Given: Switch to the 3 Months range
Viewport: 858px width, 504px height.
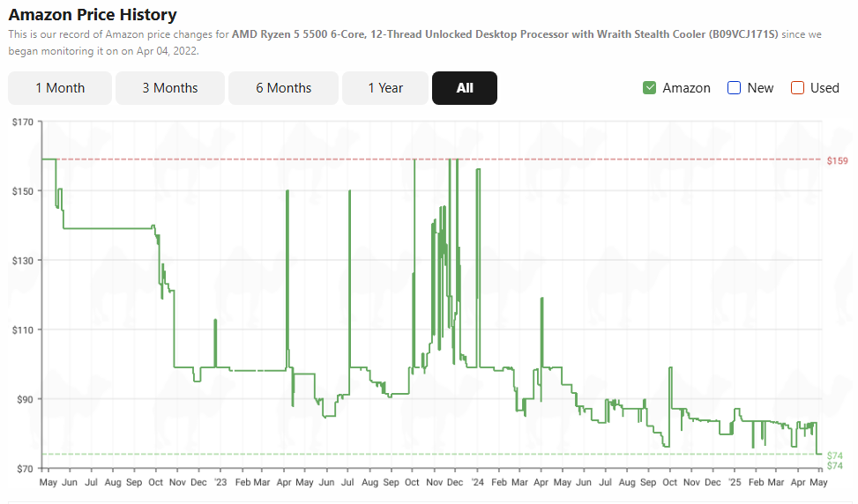Looking at the screenshot, I should (170, 88).
